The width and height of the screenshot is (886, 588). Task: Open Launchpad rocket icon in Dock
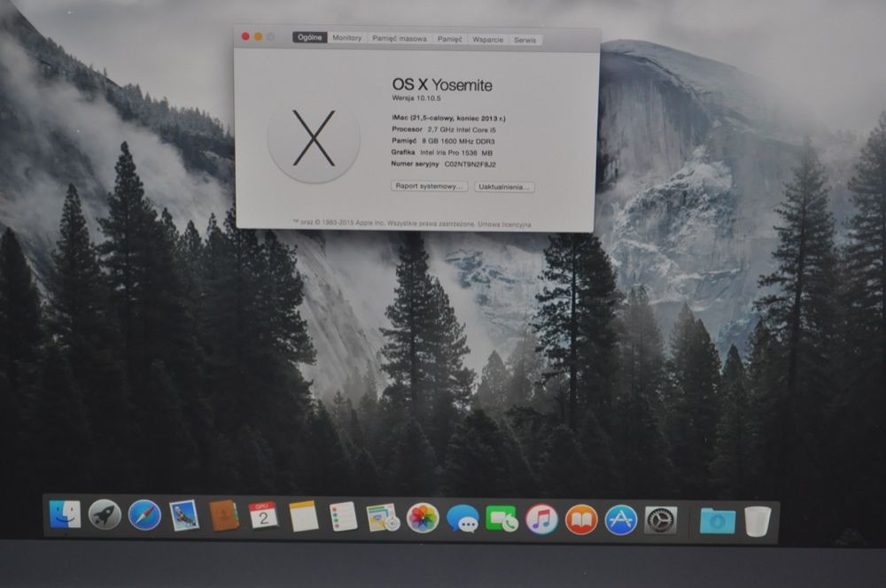pos(105,514)
